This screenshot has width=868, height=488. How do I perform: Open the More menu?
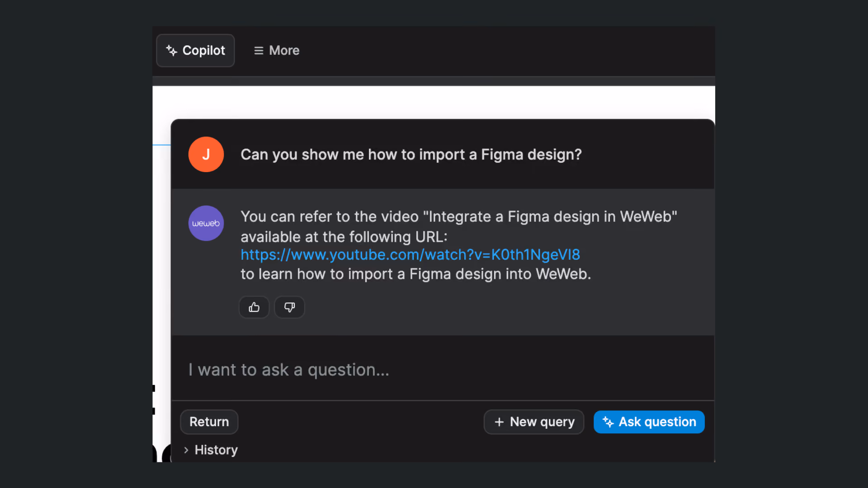pos(277,51)
